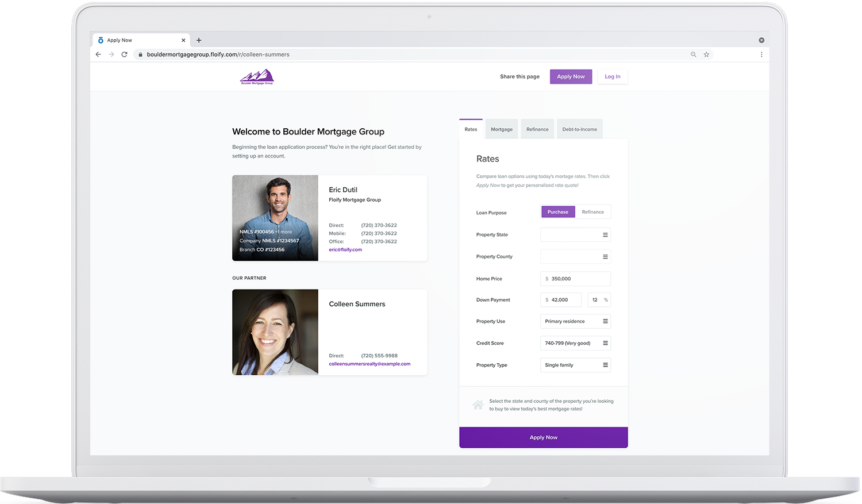This screenshot has height=504, width=862.
Task: Reload the page with the refresh icon
Action: 124,55
